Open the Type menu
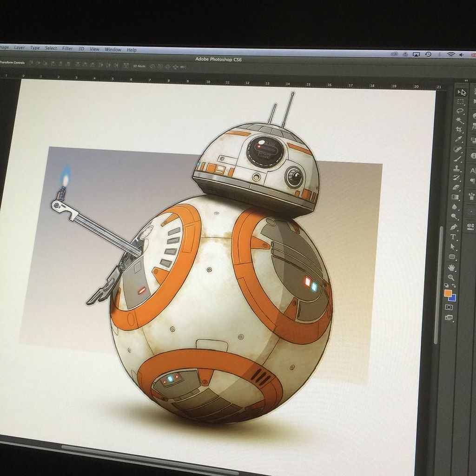This screenshot has height=476, width=476. (x=35, y=48)
